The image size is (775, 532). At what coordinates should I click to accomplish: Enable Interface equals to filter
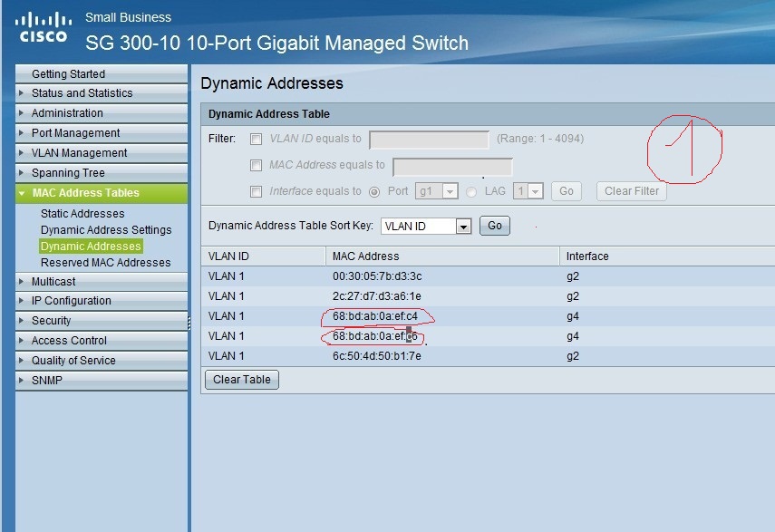coord(256,191)
